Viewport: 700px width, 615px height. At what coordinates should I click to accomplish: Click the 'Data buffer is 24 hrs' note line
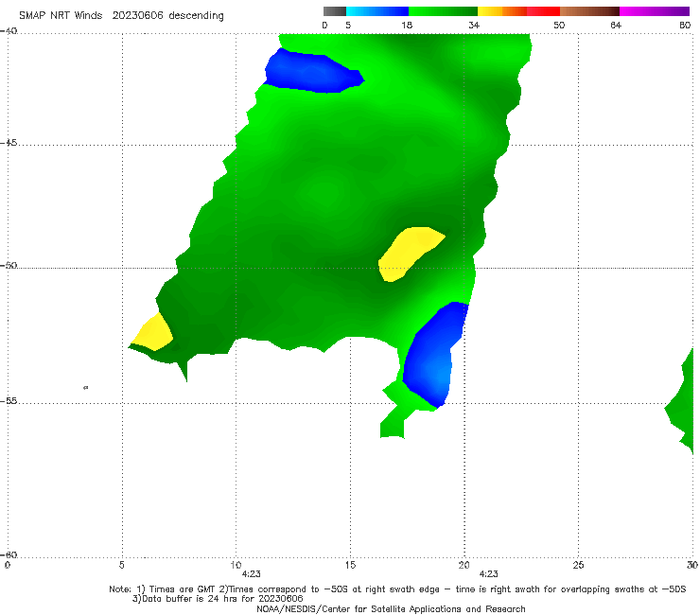(x=218, y=599)
